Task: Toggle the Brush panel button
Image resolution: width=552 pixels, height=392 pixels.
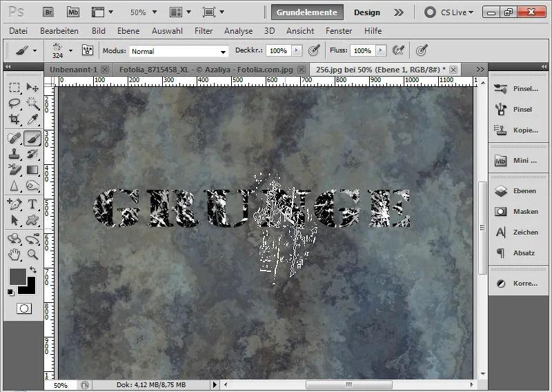Action: 88,50
